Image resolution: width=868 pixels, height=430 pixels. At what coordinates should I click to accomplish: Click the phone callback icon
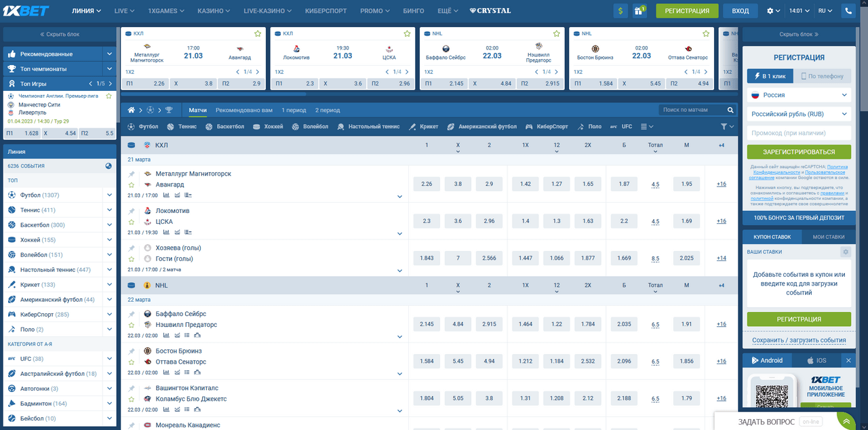(848, 11)
